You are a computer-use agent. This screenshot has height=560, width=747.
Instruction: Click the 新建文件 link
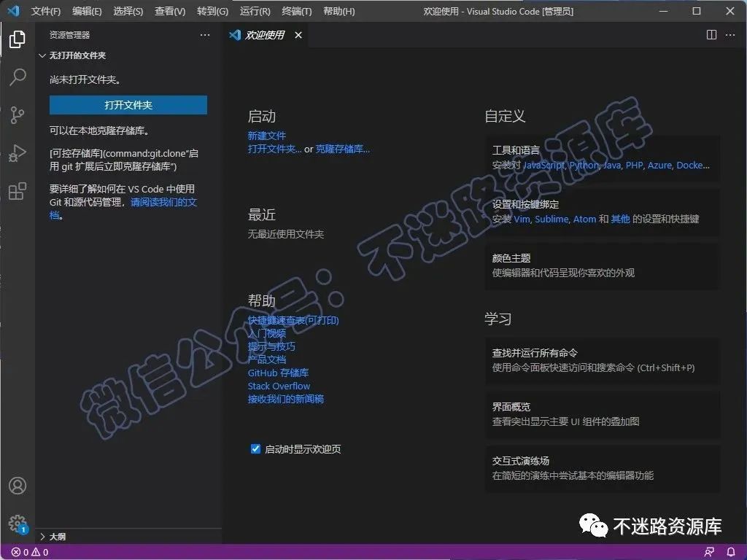pyautogui.click(x=267, y=136)
